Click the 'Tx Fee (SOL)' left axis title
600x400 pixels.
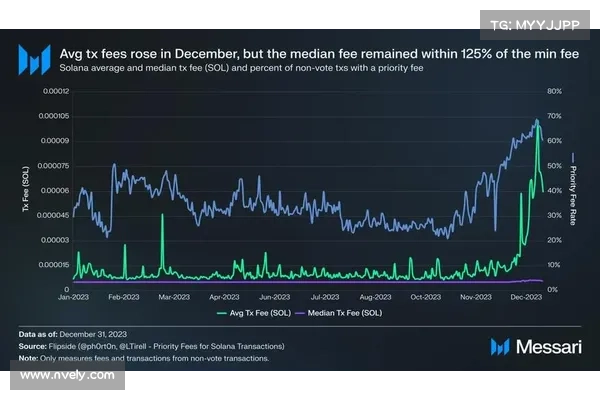tap(25, 189)
